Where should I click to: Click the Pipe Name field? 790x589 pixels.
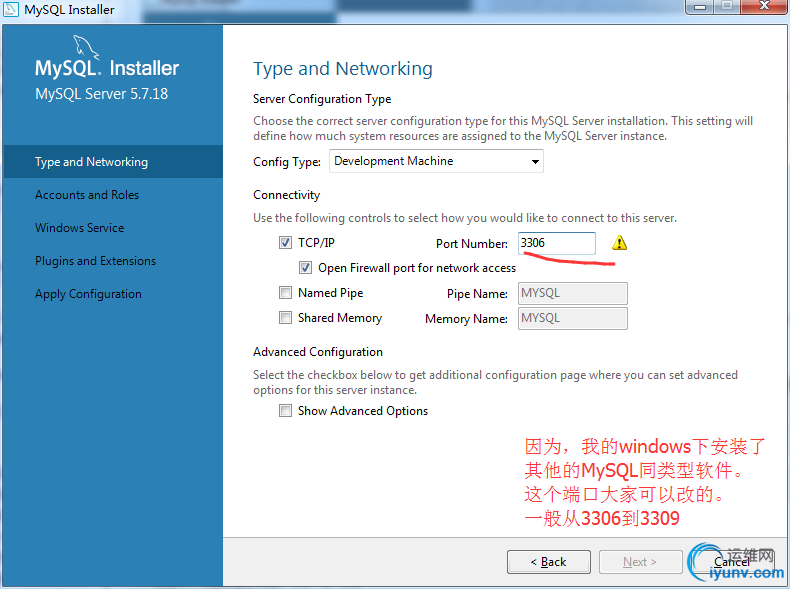click(573, 293)
